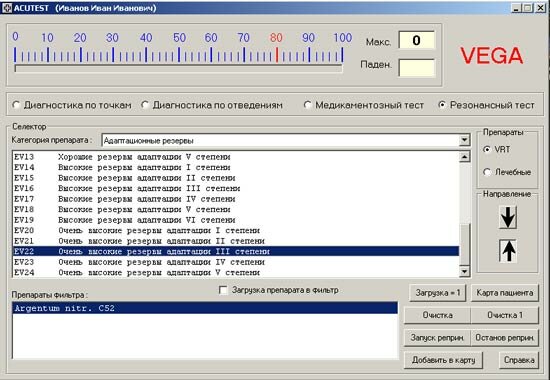Screen dimensions: 550x380
Task: Click the Очистка 1 button
Action: point(504,315)
